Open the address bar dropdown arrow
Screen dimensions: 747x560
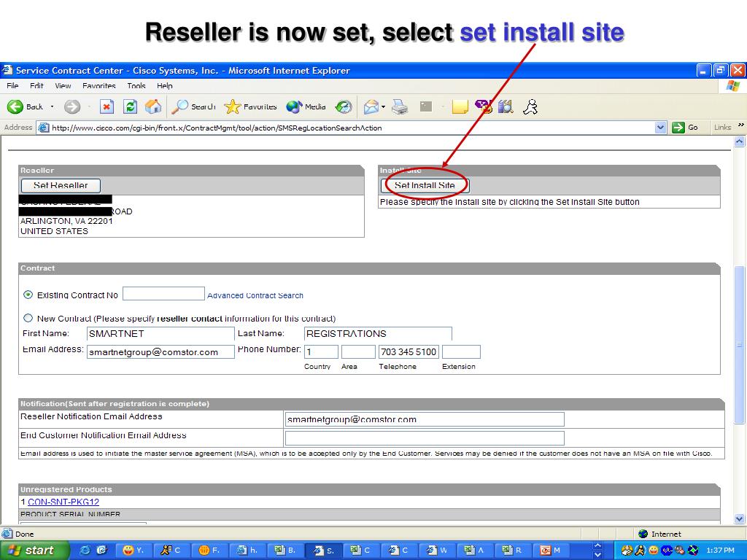[x=660, y=128]
